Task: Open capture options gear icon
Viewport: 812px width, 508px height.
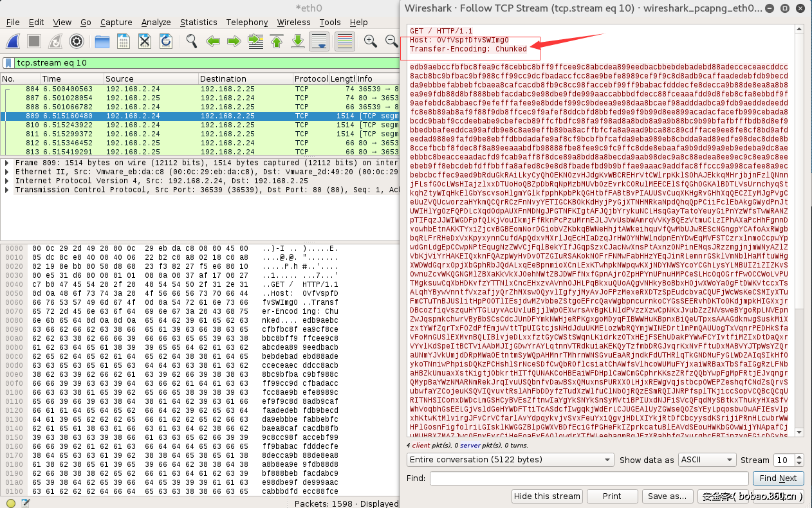Action: (x=76, y=42)
